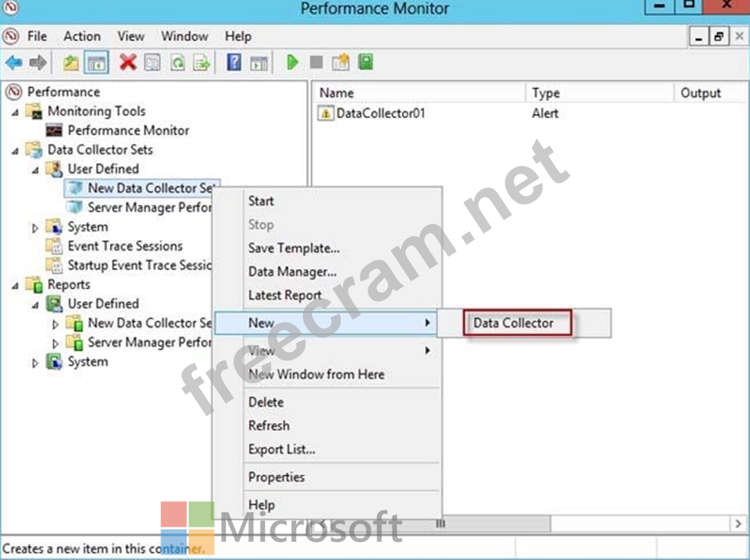Click the New Data Collector Set toolbar icon
Viewport: 750px width, 560px height.
pyautogui.click(x=341, y=62)
